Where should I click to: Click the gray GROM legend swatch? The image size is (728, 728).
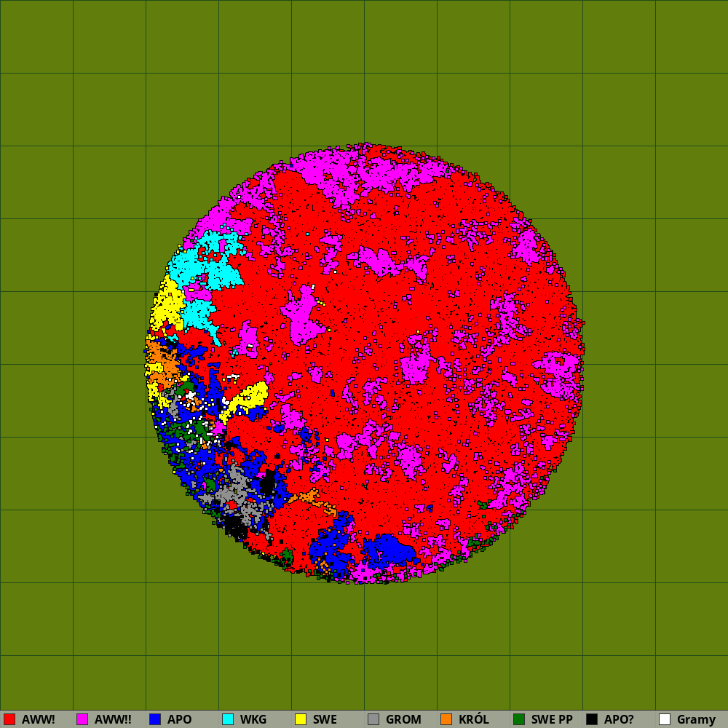pyautogui.click(x=373, y=719)
